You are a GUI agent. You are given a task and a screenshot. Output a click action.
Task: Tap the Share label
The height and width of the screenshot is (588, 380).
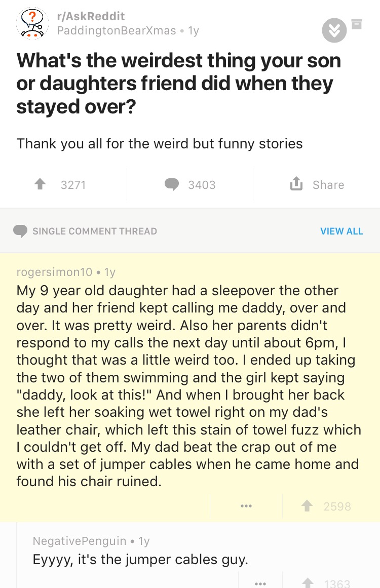click(x=328, y=185)
